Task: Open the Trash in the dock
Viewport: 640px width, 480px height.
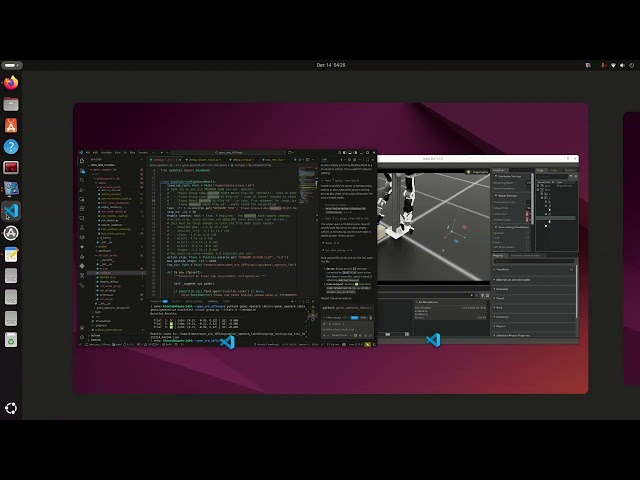Action: pos(11,340)
